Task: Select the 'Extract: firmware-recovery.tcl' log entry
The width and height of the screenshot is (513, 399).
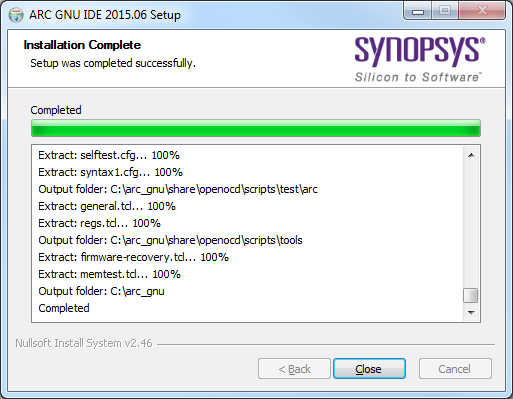Action: click(x=133, y=257)
